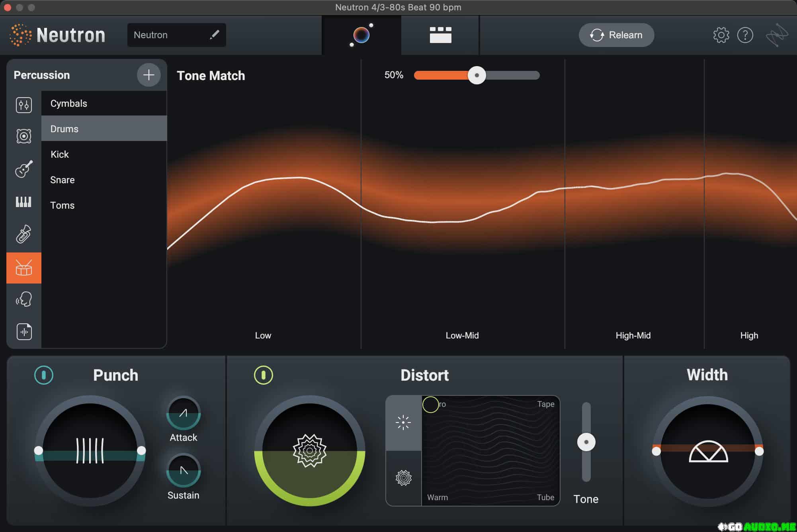The height and width of the screenshot is (532, 797).
Task: Toggle the Punch module power button
Action: click(44, 375)
